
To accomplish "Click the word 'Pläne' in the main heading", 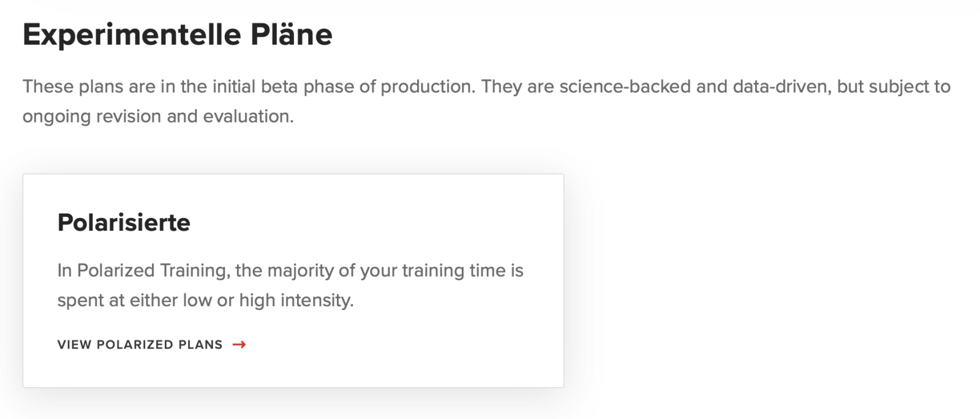I will coord(291,34).
